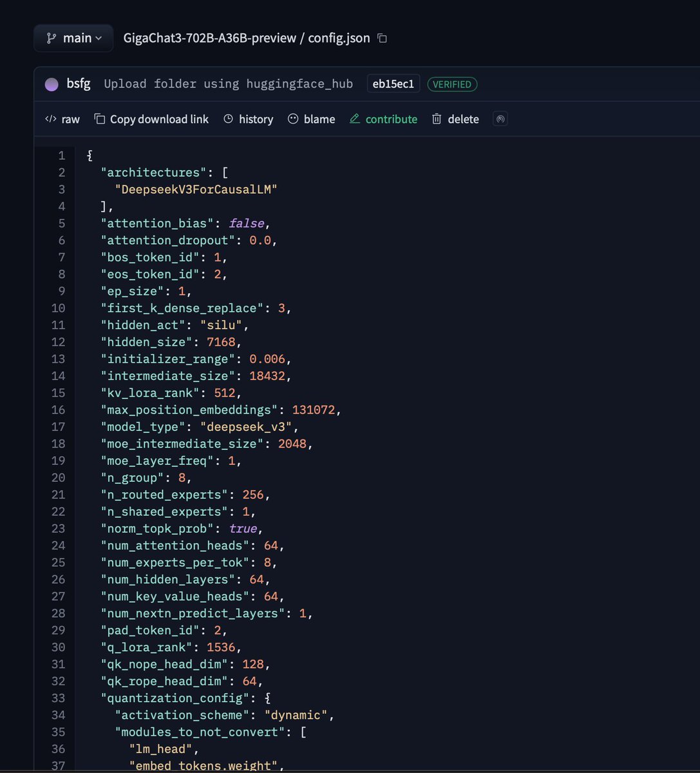Click the initializer_range value 0.006

tap(267, 359)
